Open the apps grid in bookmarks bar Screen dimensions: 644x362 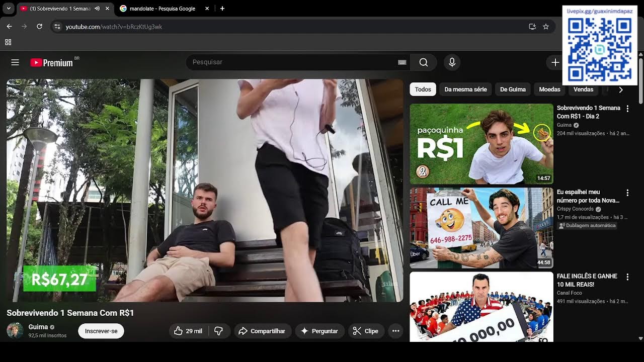(8, 42)
